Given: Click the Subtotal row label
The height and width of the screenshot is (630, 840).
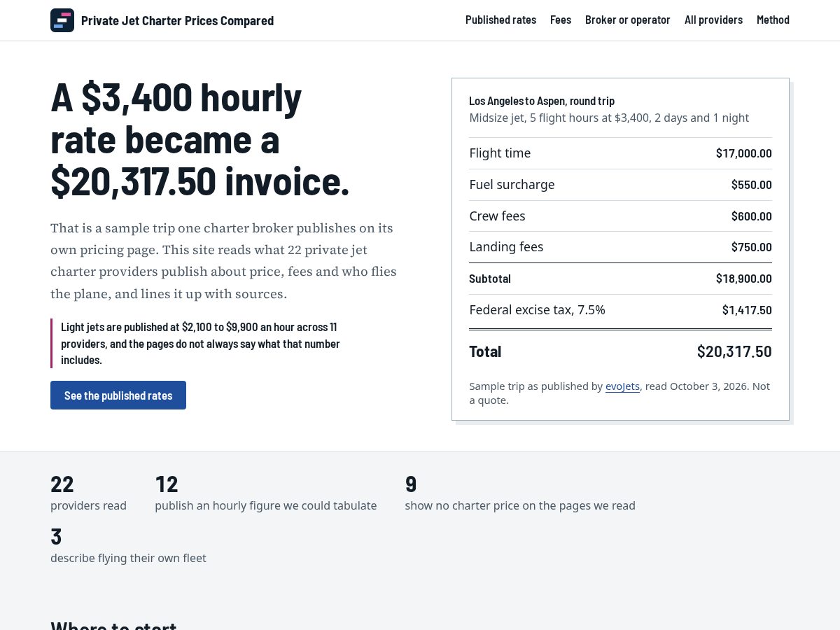Looking at the screenshot, I should coord(490,279).
